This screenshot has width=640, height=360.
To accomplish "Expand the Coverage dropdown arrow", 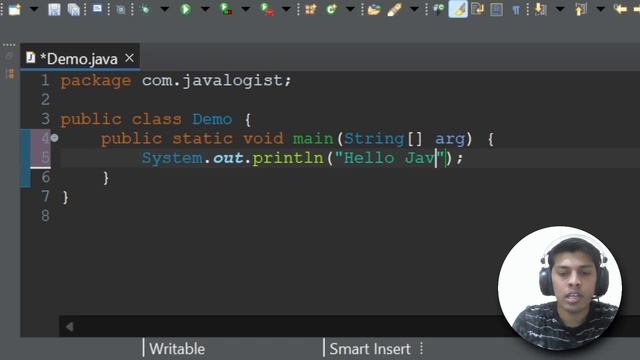I will click(x=245, y=9).
